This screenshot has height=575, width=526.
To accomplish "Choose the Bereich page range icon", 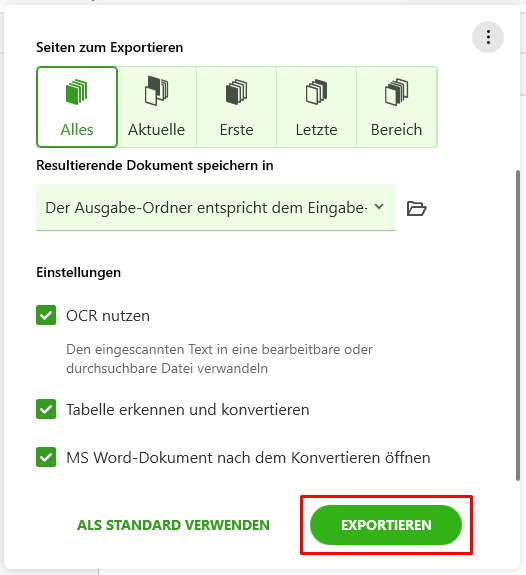I will (x=396, y=92).
